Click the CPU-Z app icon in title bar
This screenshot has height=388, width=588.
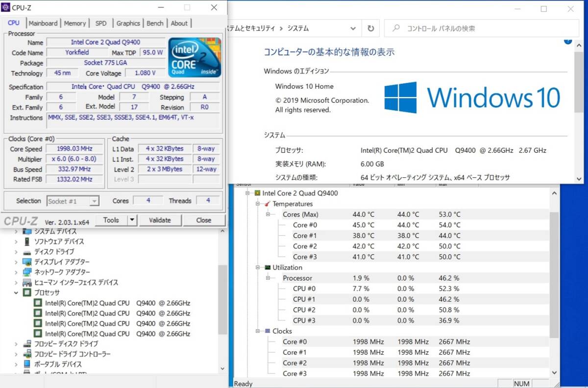[x=6, y=7]
